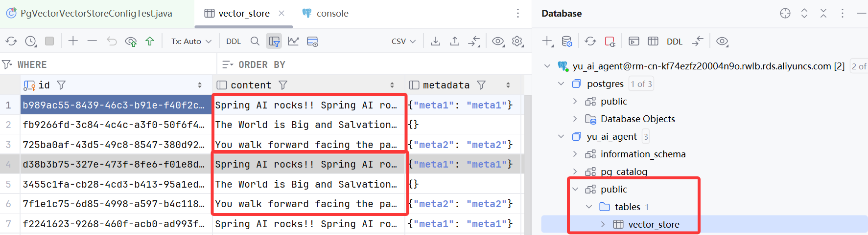The image size is (868, 235).
Task: Collapse the tables folder node
Action: point(589,207)
